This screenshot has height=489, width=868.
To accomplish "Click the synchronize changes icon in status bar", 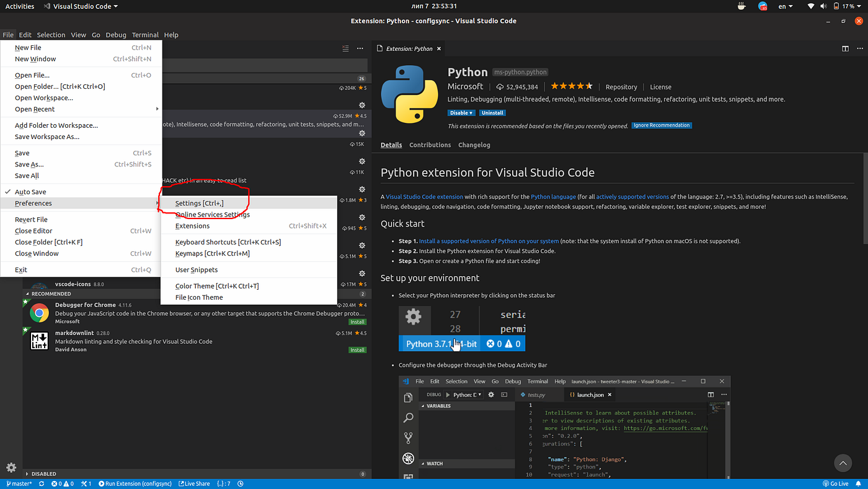I will point(42,483).
